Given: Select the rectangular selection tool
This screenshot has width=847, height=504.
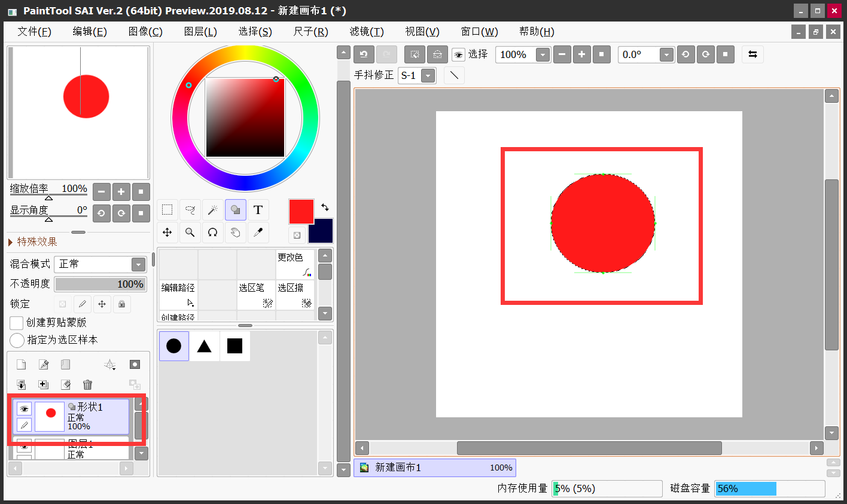Looking at the screenshot, I should pyautogui.click(x=167, y=210).
